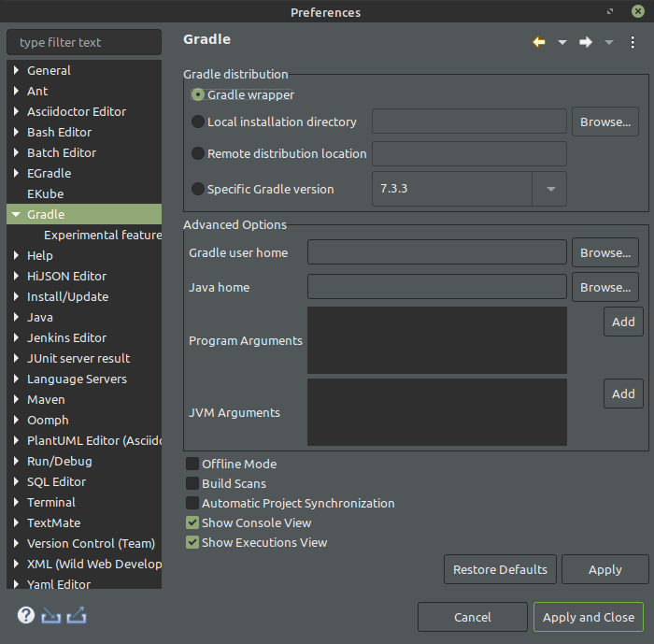
Task: Select Batch Editor in the tree
Action: tap(62, 152)
